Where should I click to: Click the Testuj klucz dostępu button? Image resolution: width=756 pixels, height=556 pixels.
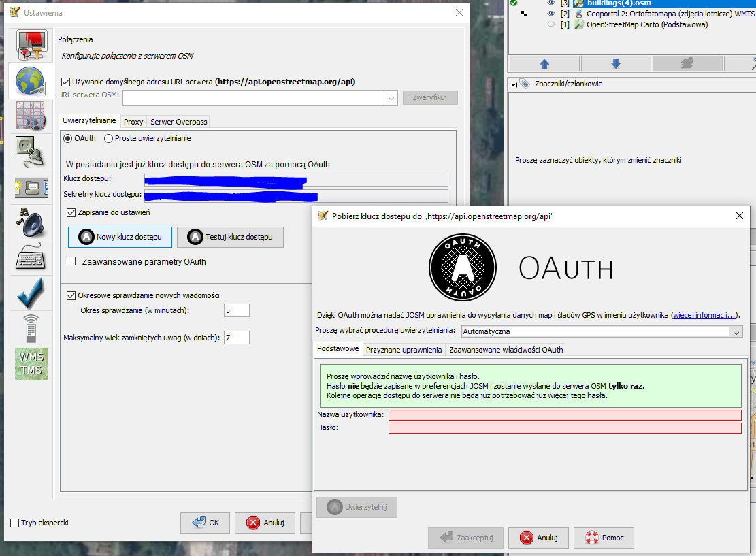point(230,238)
